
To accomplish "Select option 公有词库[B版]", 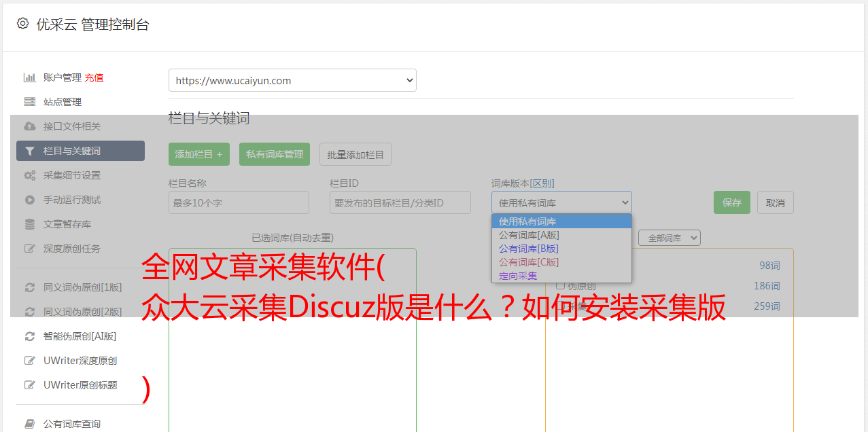I will click(x=561, y=249).
